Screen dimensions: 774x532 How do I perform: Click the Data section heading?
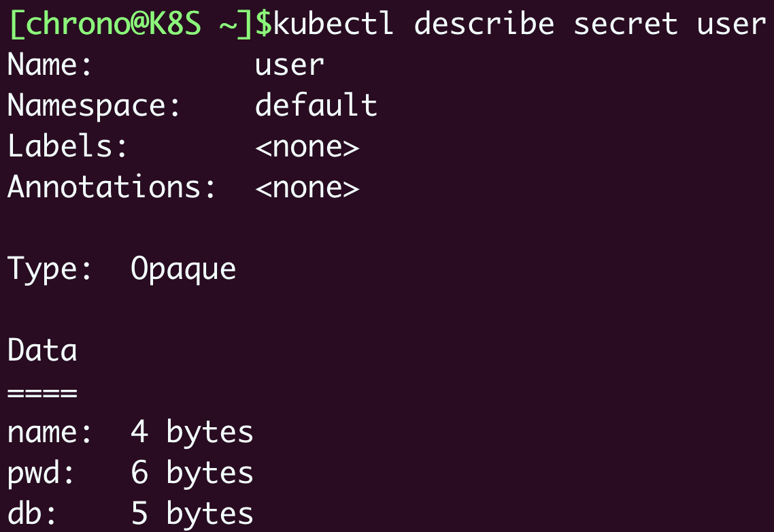42,351
